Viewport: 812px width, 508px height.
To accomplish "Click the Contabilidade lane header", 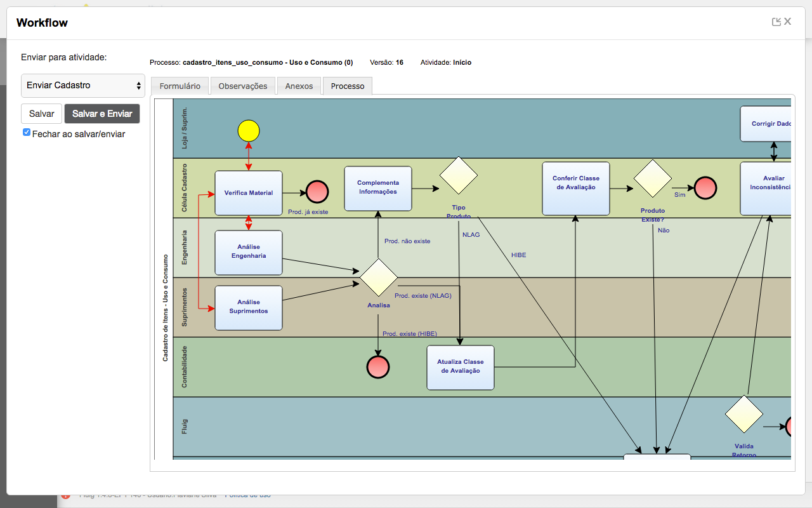I will [x=185, y=367].
